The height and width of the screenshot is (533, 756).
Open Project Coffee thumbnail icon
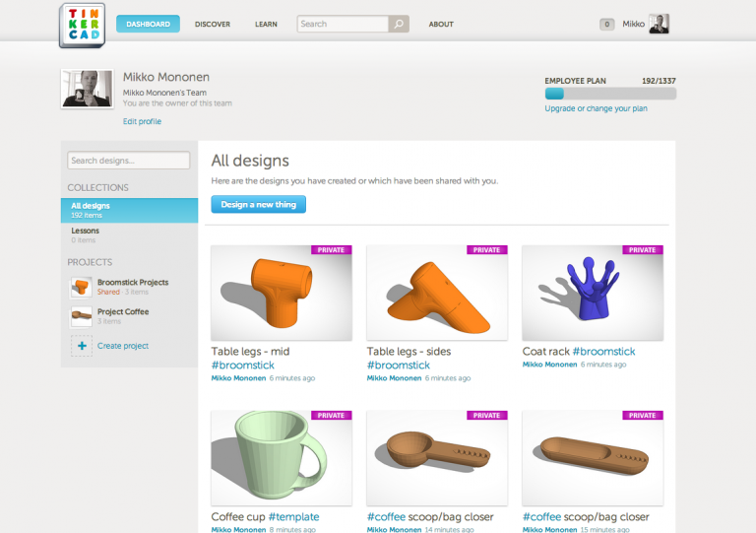(81, 316)
